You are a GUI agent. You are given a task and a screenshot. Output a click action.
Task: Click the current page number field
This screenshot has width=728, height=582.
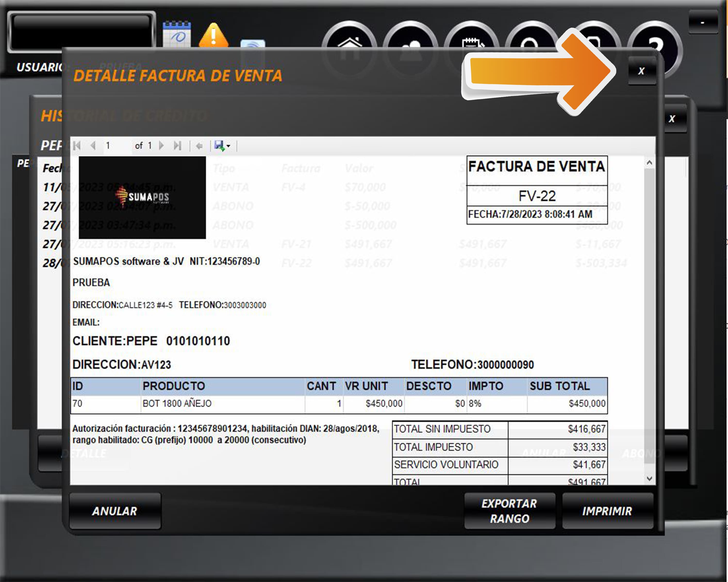pyautogui.click(x=116, y=146)
